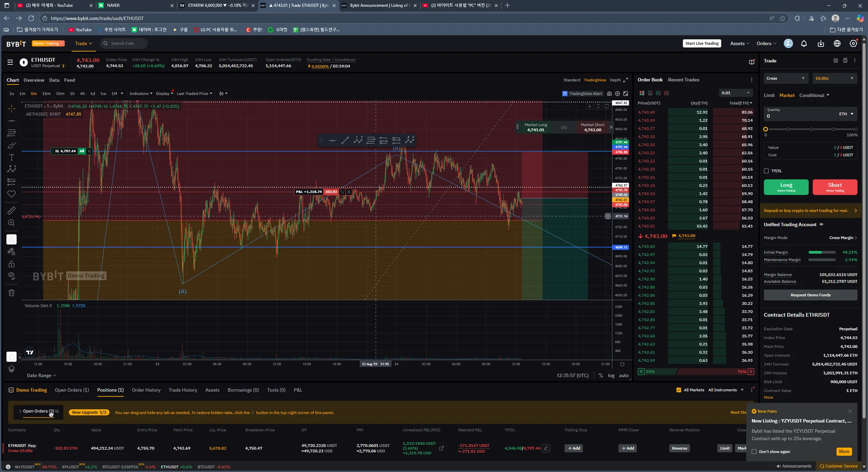Image resolution: width=868 pixels, height=472 pixels.
Task: Take chart snapshot with camera icon
Action: pyautogui.click(x=609, y=94)
